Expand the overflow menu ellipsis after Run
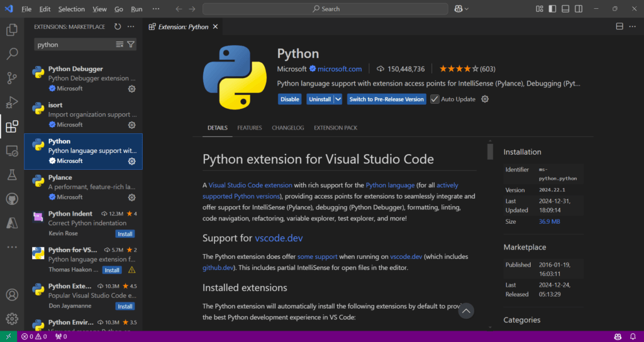 pos(156,9)
